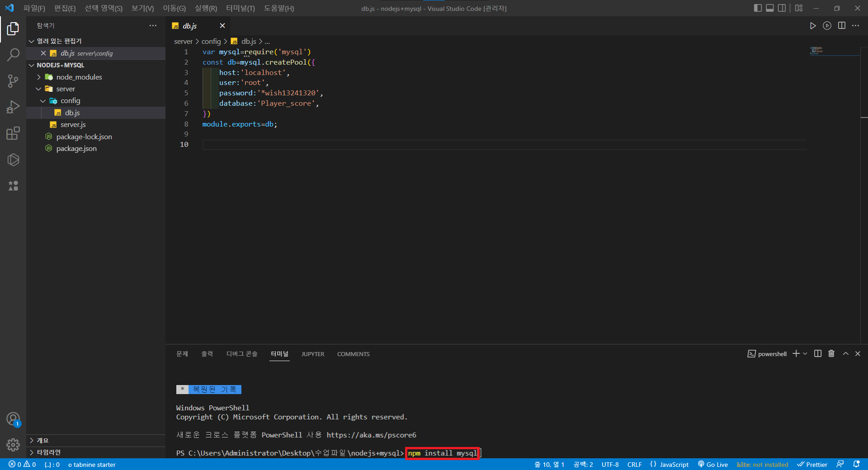Kill terminal with the trash icon
The image size is (868, 470).
coord(831,354)
